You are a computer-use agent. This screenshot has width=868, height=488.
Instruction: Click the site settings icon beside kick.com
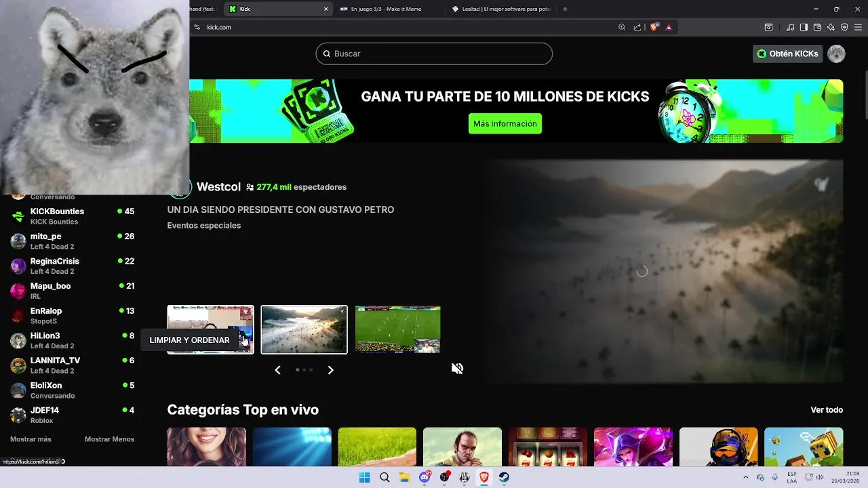(197, 27)
